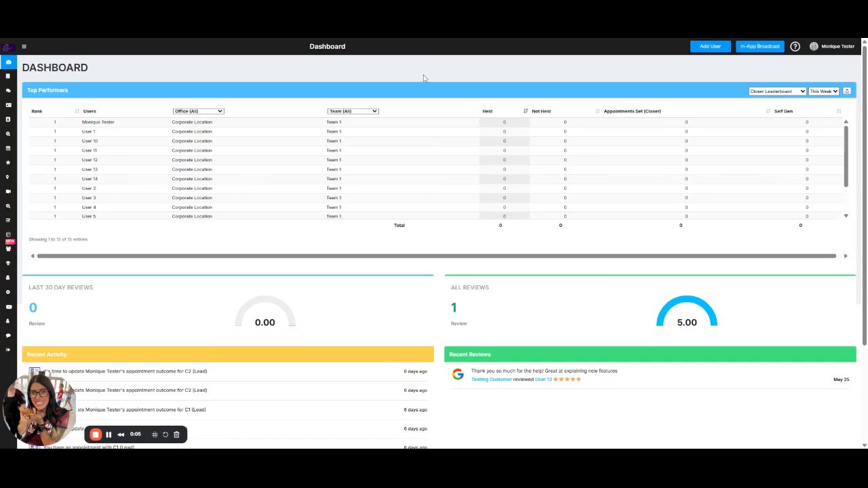Screen dimensions: 868x488
Task: Click leaderboard vertical scroll down arrow
Action: point(846,216)
